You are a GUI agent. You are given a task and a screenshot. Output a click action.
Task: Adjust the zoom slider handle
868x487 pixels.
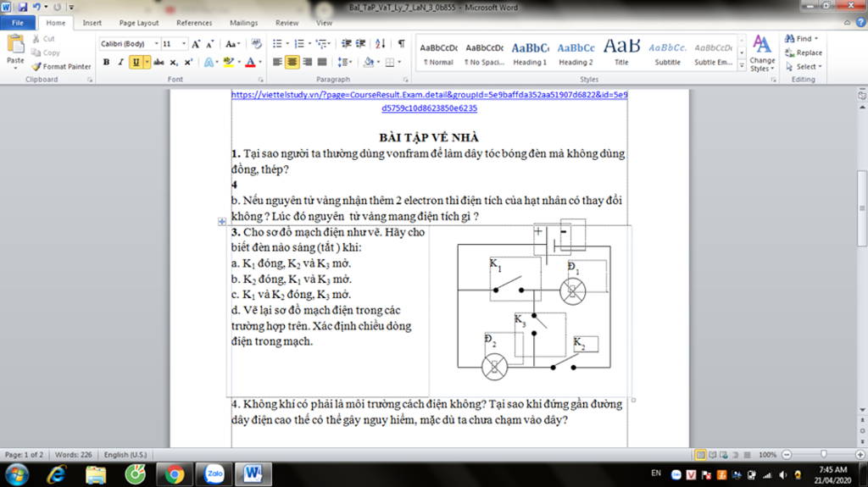pos(824,454)
